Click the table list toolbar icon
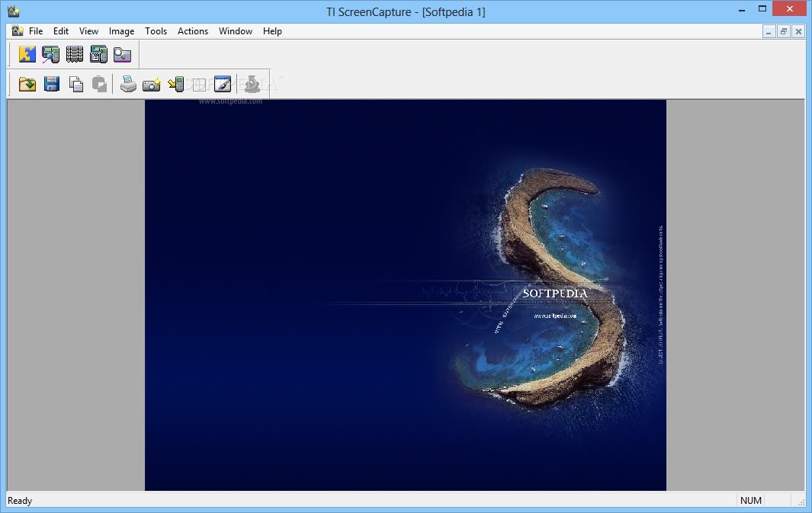Screen dimensions: 812x513 coord(75,54)
